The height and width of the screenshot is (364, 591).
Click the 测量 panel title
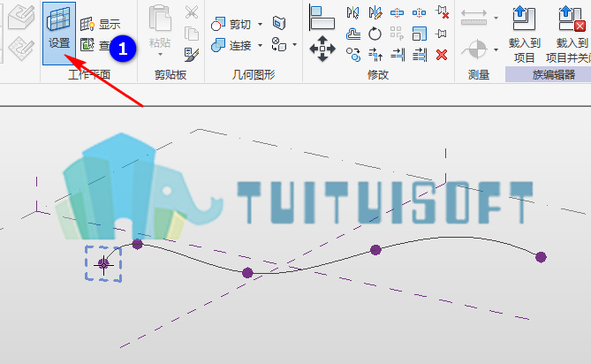[x=479, y=74]
